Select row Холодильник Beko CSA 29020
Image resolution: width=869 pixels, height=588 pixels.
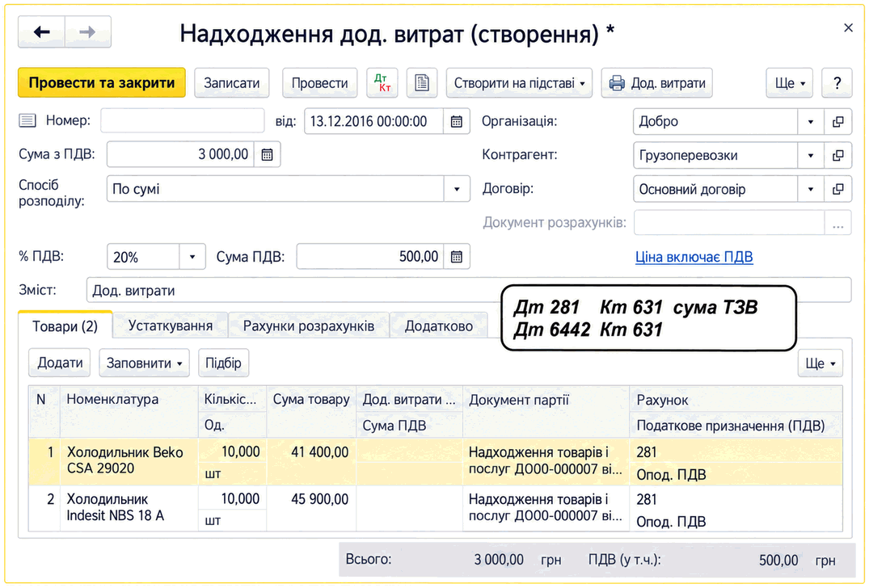pos(435,462)
